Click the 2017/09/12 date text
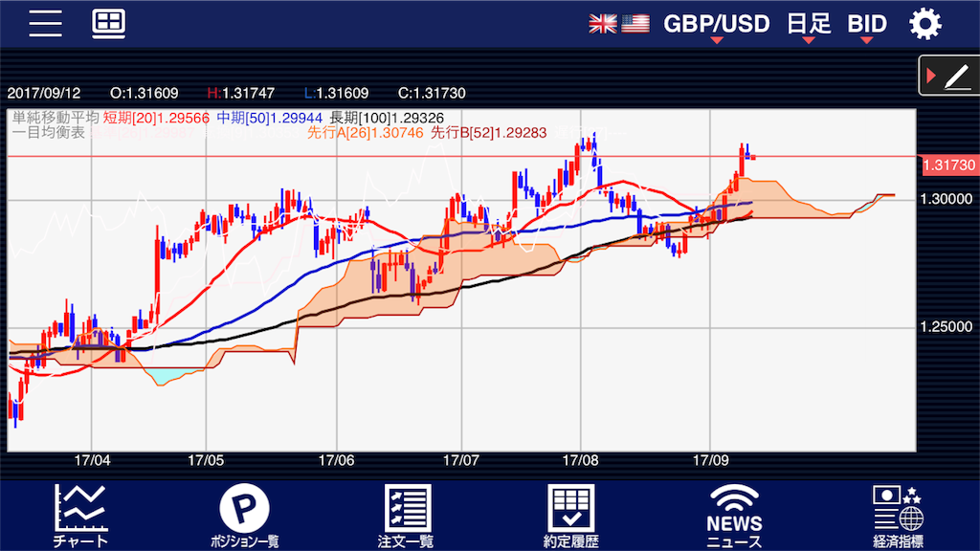The height and width of the screenshot is (551, 980). [x=44, y=93]
